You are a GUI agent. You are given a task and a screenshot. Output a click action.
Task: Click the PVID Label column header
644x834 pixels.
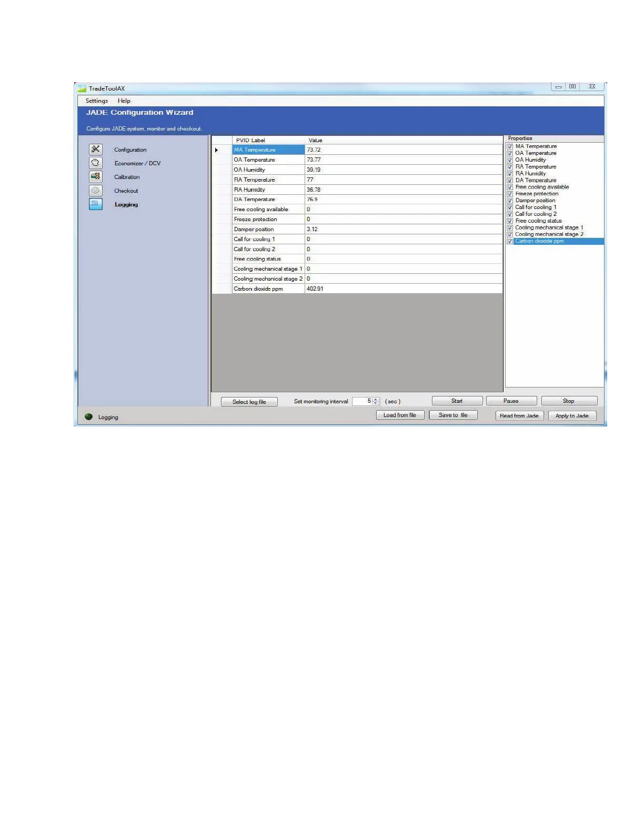(268, 140)
